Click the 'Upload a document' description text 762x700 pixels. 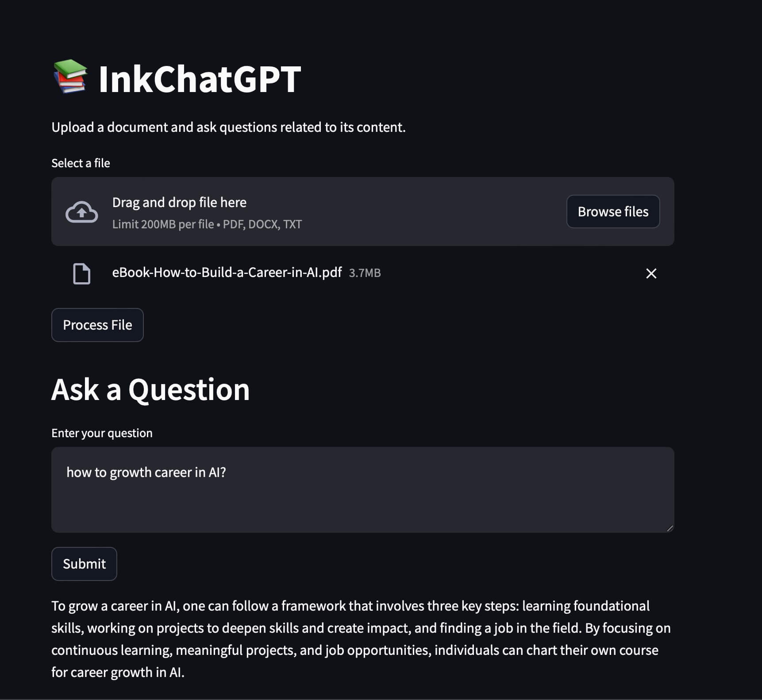[228, 127]
